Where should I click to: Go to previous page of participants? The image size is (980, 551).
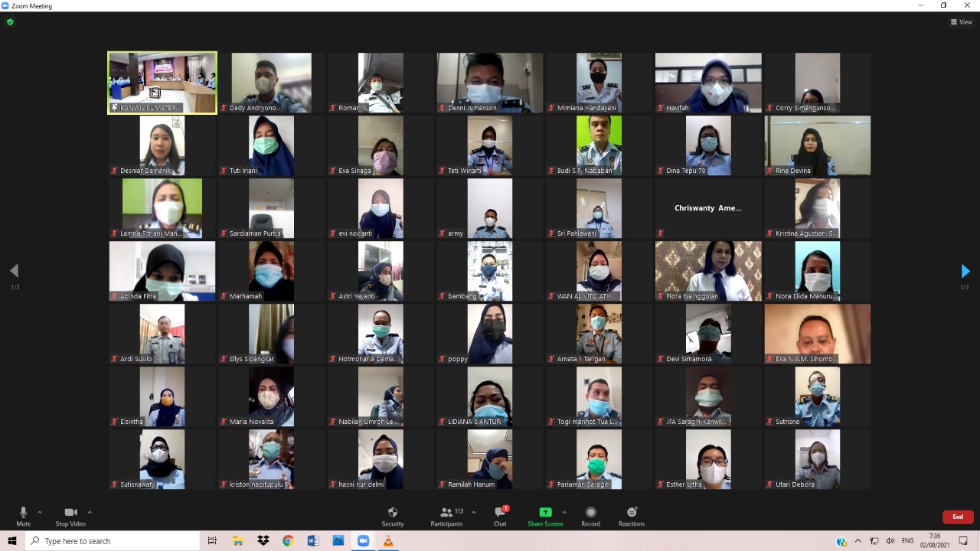point(14,271)
